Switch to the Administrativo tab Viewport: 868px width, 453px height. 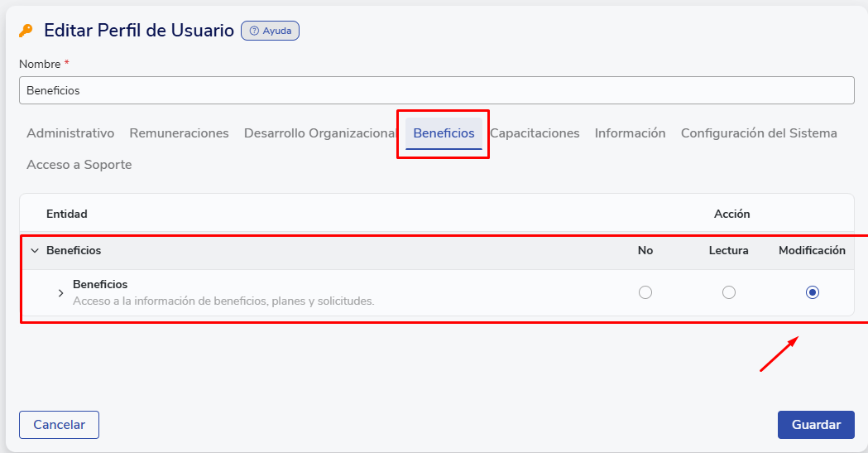[70, 133]
